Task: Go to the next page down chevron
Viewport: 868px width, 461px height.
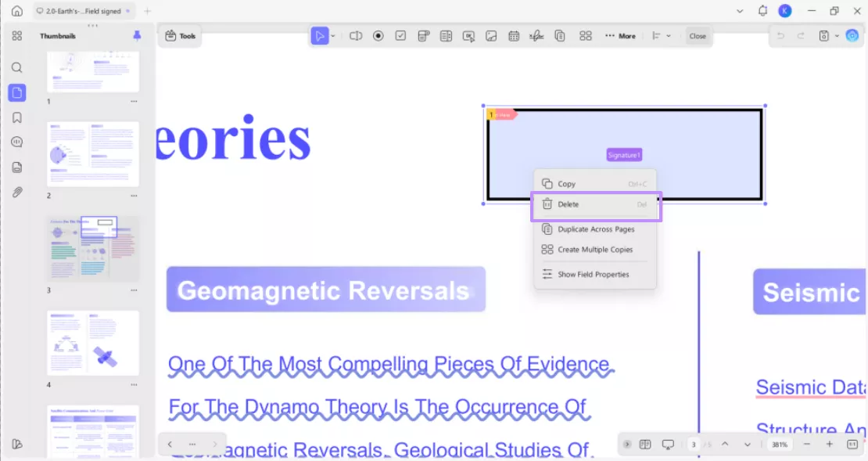Action: 748,445
